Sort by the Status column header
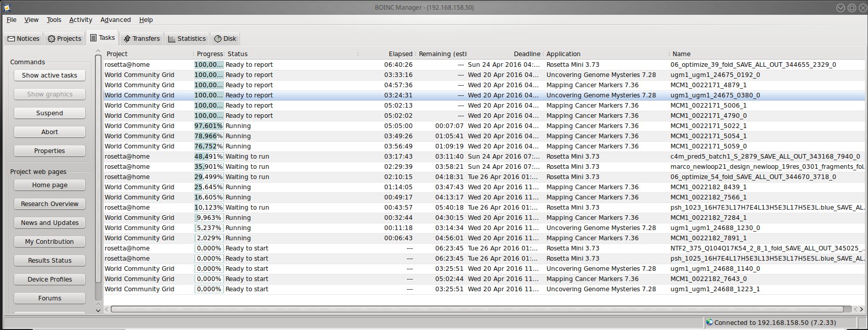868x330 pixels. 291,54
